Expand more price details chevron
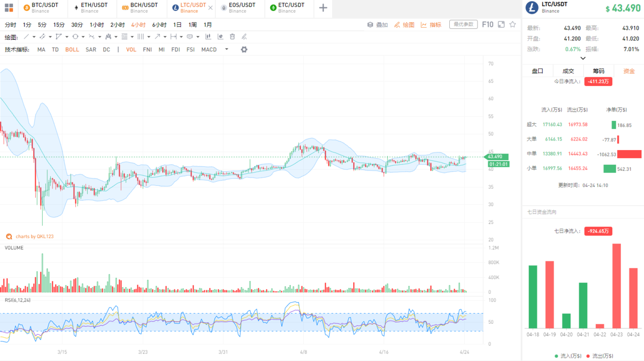 tap(583, 58)
